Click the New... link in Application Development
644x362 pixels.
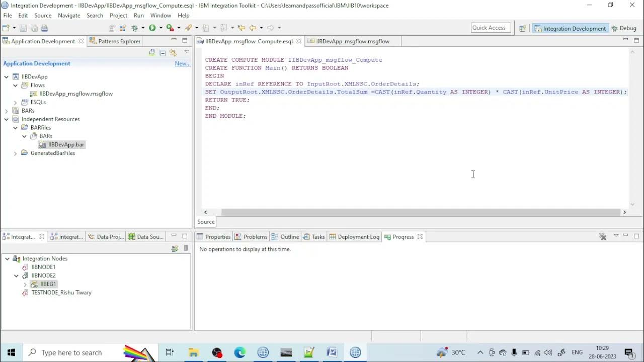(183, 63)
